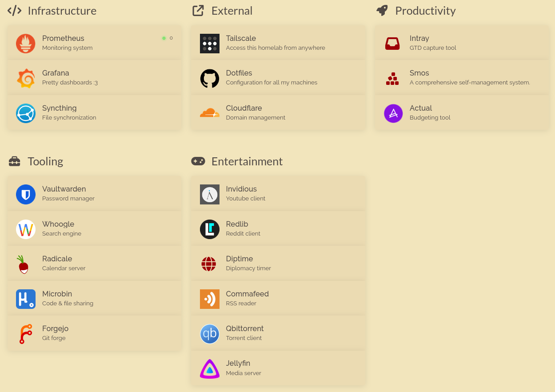The height and width of the screenshot is (392, 555).
Task: Click 'Domain management' description text
Action: 256,118
